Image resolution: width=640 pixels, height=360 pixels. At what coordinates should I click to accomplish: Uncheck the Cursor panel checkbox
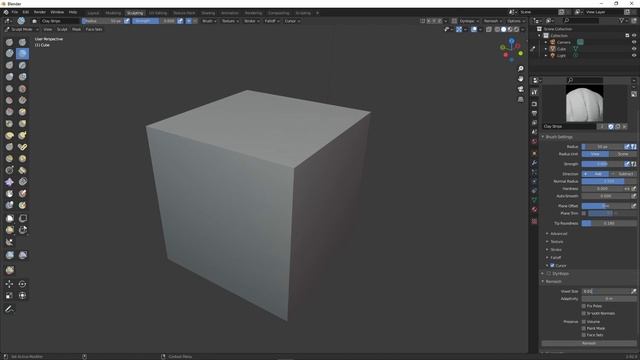click(x=552, y=265)
